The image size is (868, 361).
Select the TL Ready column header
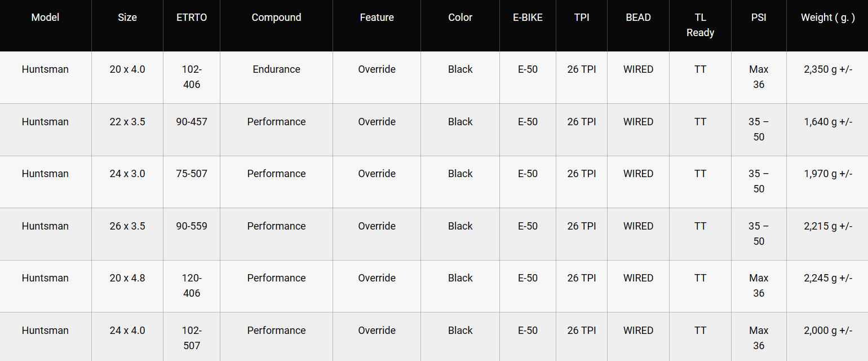(700, 25)
